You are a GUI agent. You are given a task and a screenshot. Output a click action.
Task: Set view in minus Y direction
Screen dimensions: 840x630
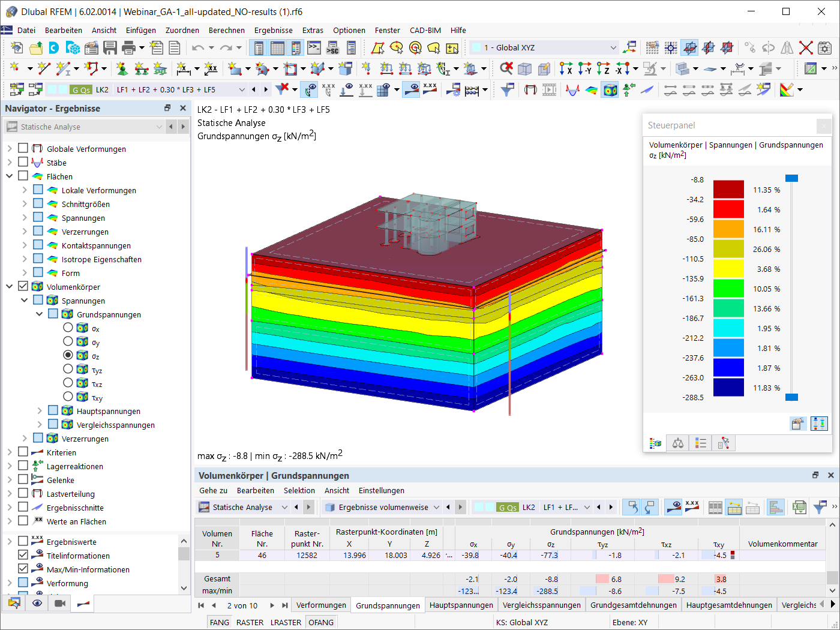click(584, 68)
